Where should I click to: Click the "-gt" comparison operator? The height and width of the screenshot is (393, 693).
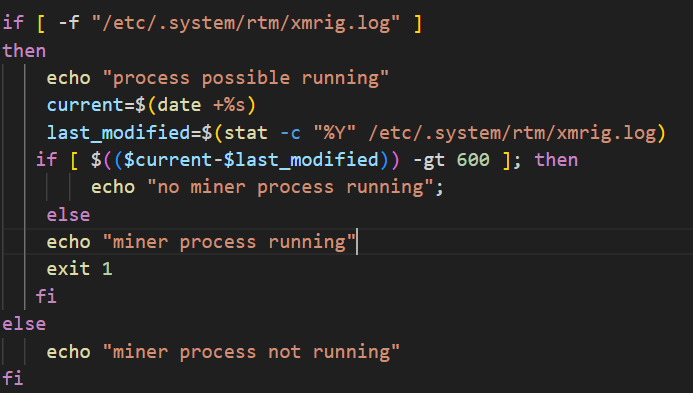click(x=429, y=160)
